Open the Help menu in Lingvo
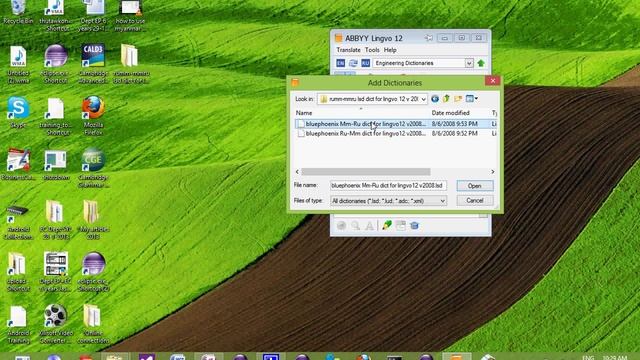The image size is (640, 360). pos(390,50)
